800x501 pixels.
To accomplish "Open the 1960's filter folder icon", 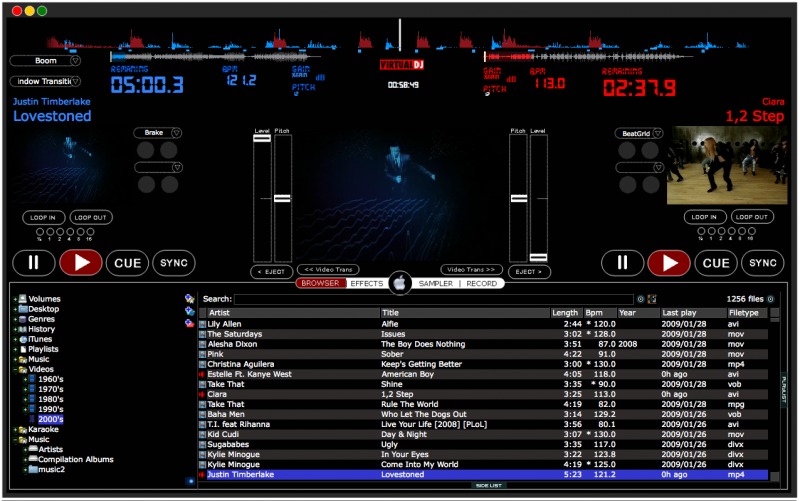I will [x=32, y=379].
